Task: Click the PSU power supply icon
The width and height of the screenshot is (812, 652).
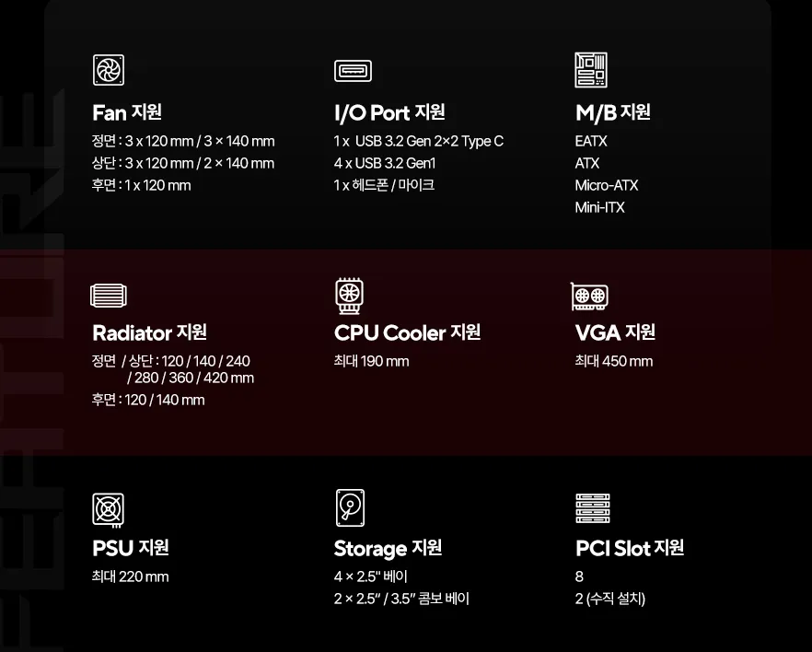Action: (x=109, y=509)
